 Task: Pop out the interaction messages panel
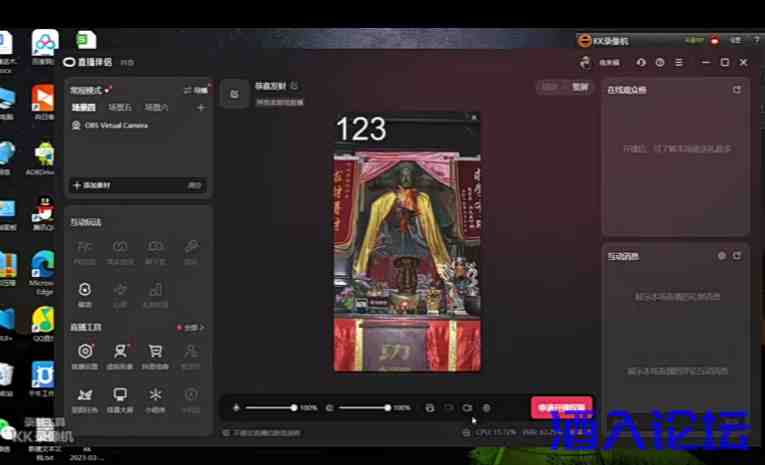[737, 256]
